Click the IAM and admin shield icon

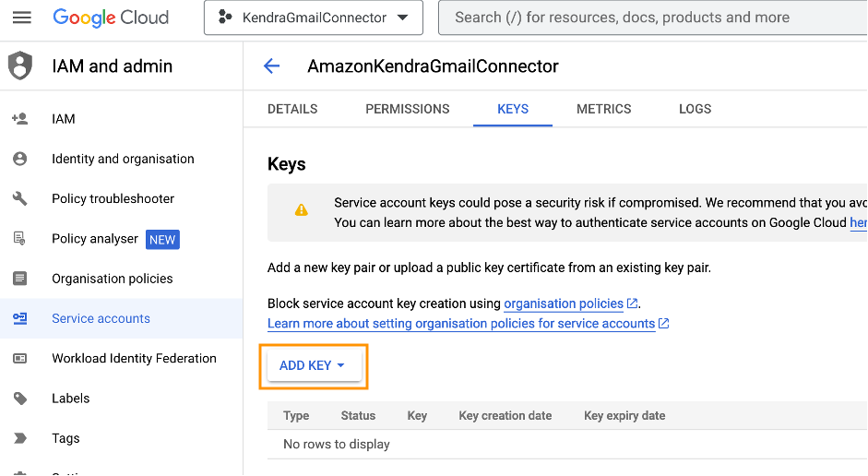(19, 66)
